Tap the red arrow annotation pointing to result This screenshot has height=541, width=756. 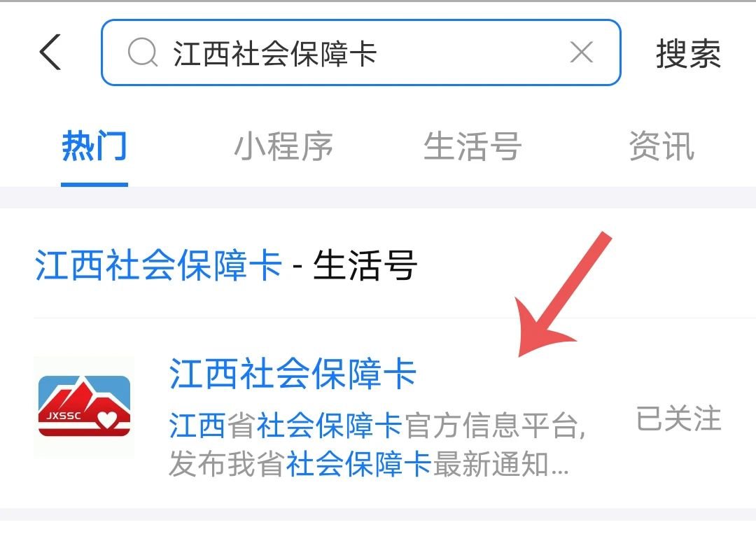coord(561,295)
